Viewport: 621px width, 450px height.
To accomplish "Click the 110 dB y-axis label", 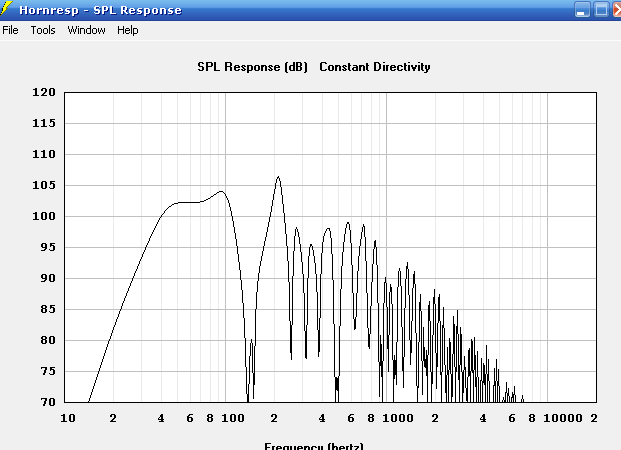I will pyautogui.click(x=44, y=154).
